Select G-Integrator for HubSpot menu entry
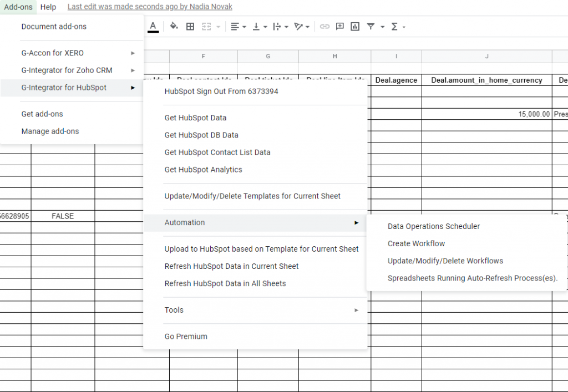Viewport: 568px width, 392px height. tap(72, 88)
